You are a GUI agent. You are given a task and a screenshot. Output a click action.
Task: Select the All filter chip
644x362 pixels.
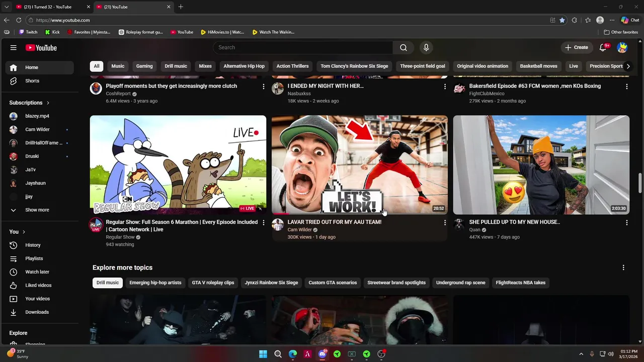tap(97, 66)
